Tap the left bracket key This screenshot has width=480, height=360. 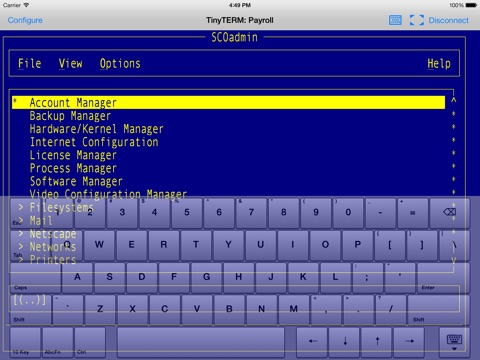tap(390, 245)
